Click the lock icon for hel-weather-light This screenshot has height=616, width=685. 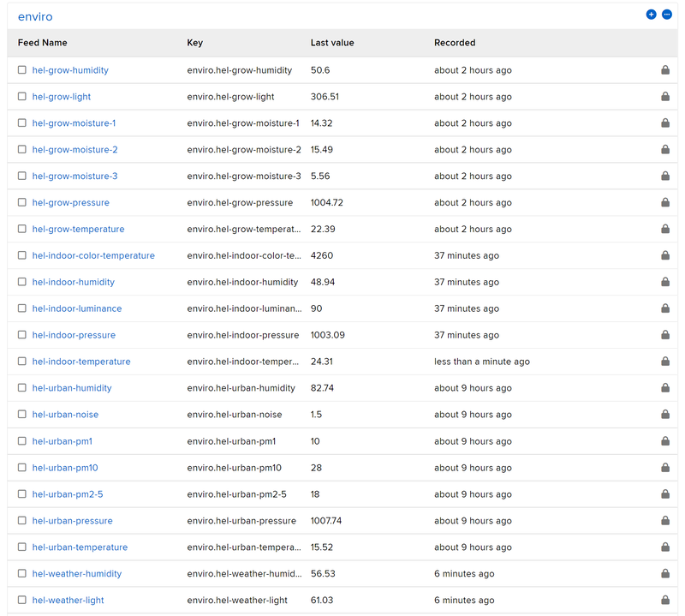tap(665, 600)
